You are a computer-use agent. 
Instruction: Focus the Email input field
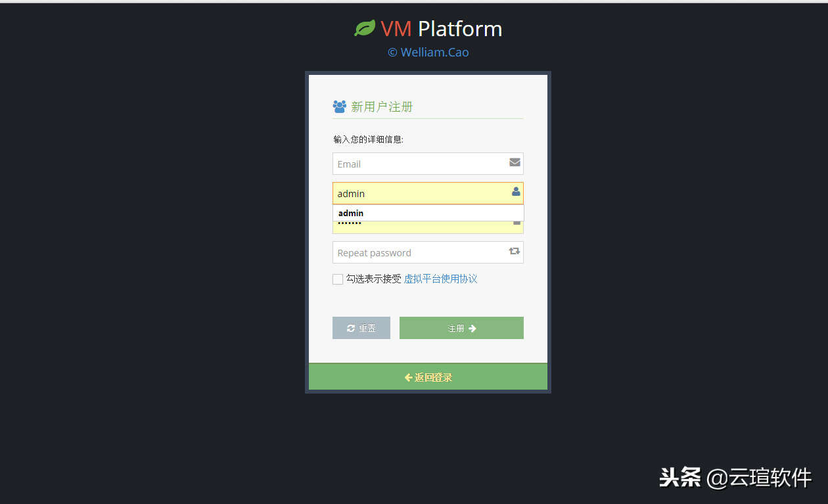pos(428,164)
